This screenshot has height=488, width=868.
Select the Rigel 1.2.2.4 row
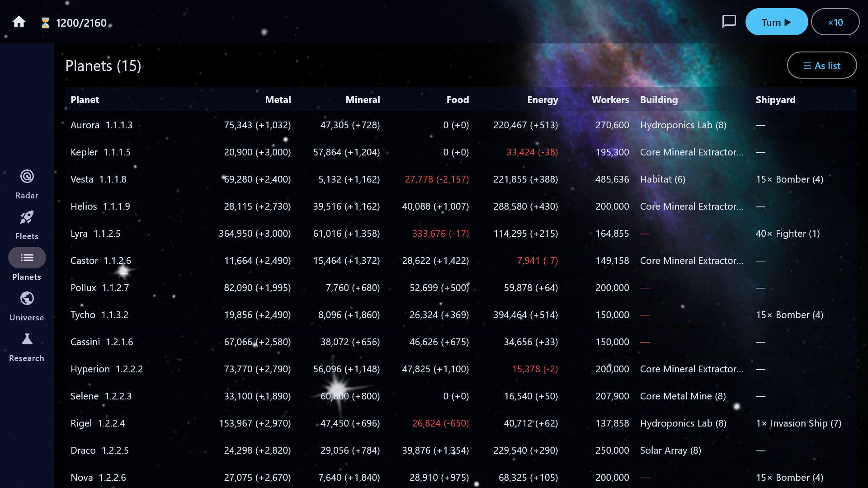click(x=461, y=423)
